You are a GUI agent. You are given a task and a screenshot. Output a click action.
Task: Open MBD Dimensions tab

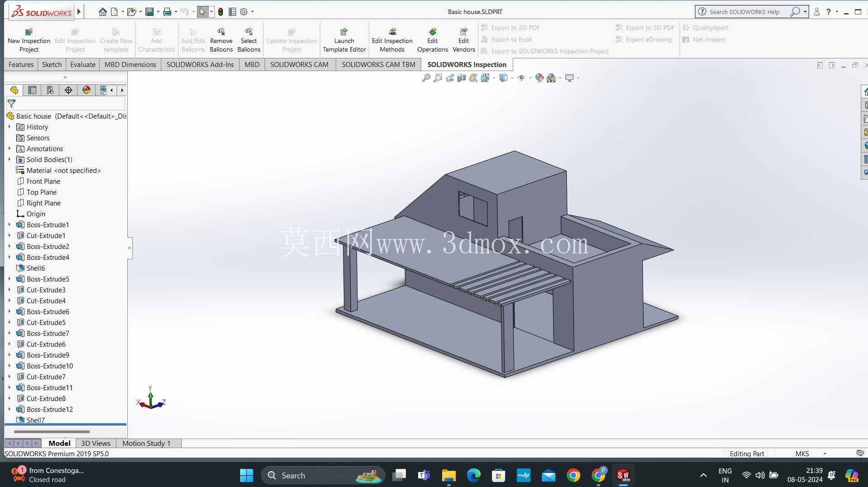[130, 64]
